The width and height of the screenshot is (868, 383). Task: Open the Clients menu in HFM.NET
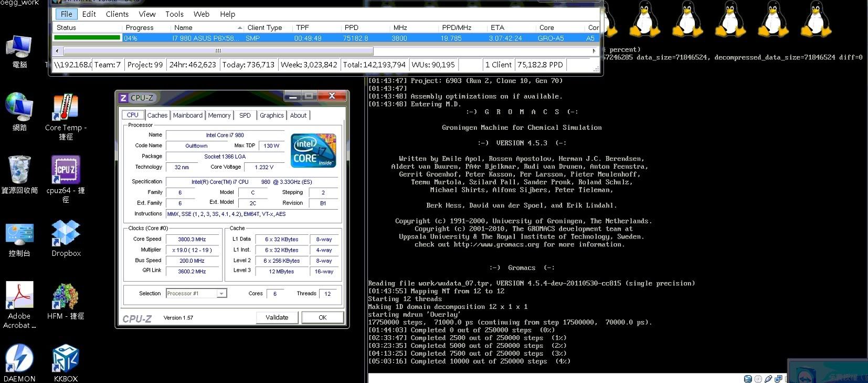coord(117,14)
